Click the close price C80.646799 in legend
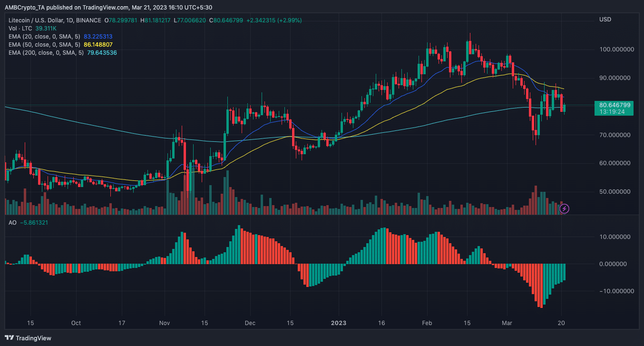 pos(226,20)
